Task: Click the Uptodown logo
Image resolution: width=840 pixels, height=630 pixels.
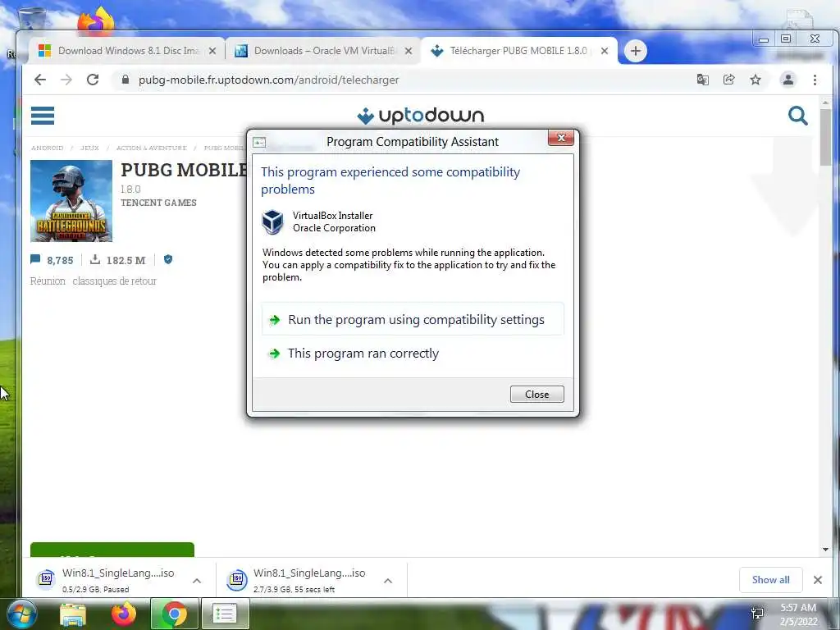Action: (421, 115)
